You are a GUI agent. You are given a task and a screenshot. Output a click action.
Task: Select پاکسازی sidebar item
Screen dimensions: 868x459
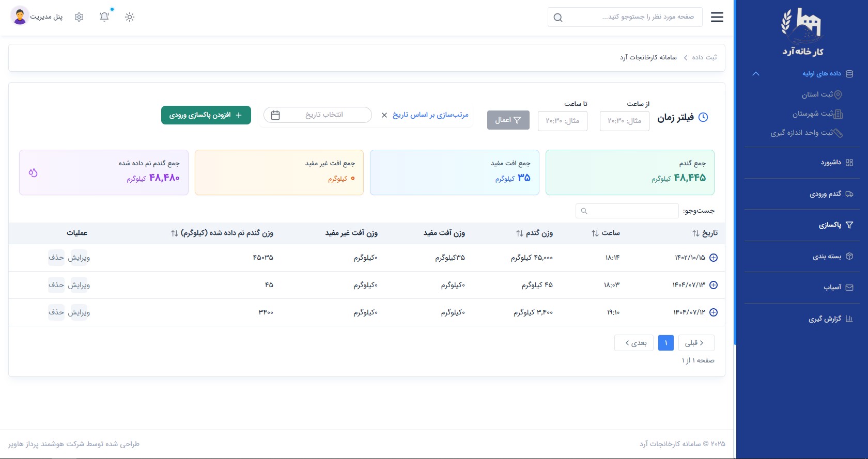pyautogui.click(x=836, y=225)
